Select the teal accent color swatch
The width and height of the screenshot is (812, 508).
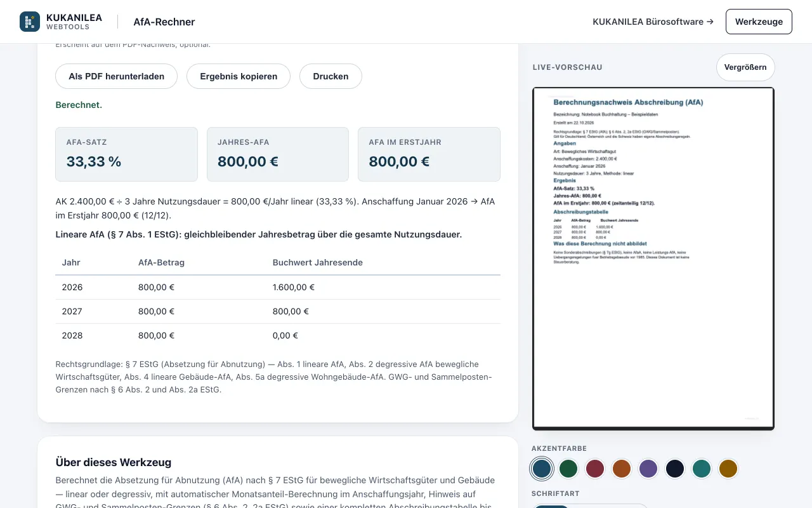click(x=702, y=469)
